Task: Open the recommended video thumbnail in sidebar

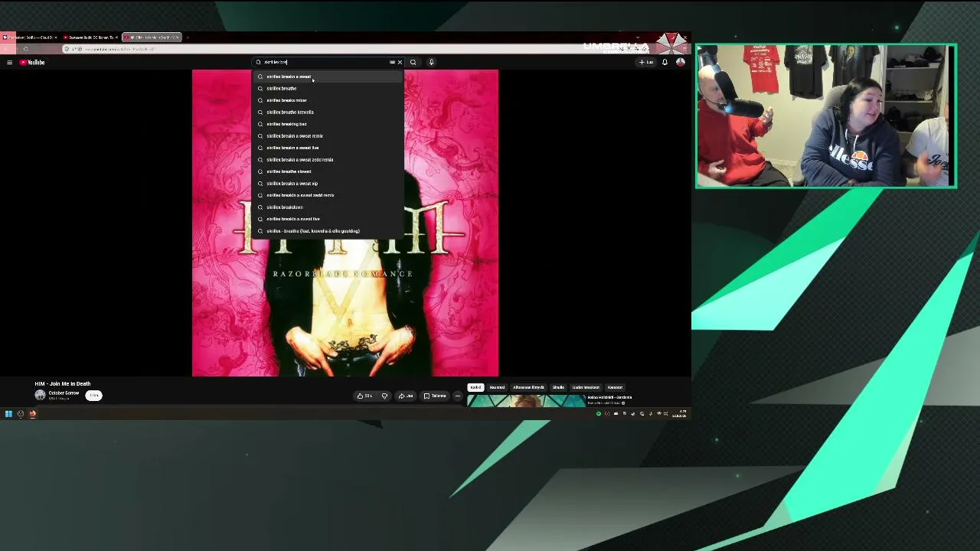Action: pos(526,401)
